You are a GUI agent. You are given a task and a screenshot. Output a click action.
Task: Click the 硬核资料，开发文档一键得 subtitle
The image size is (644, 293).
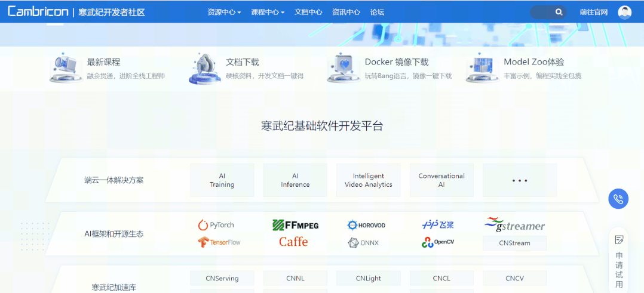(x=265, y=76)
